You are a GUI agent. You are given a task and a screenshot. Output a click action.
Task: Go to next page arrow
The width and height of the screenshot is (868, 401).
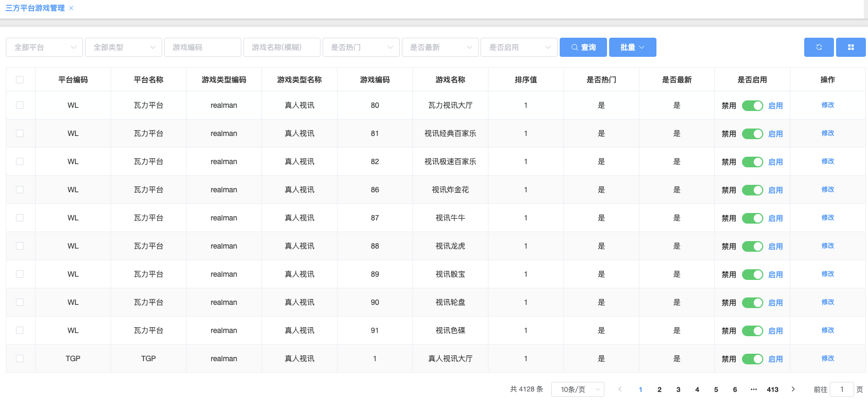[793, 389]
